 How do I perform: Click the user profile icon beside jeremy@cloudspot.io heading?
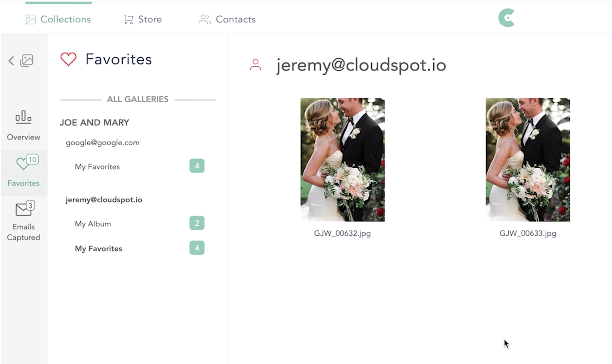[255, 65]
